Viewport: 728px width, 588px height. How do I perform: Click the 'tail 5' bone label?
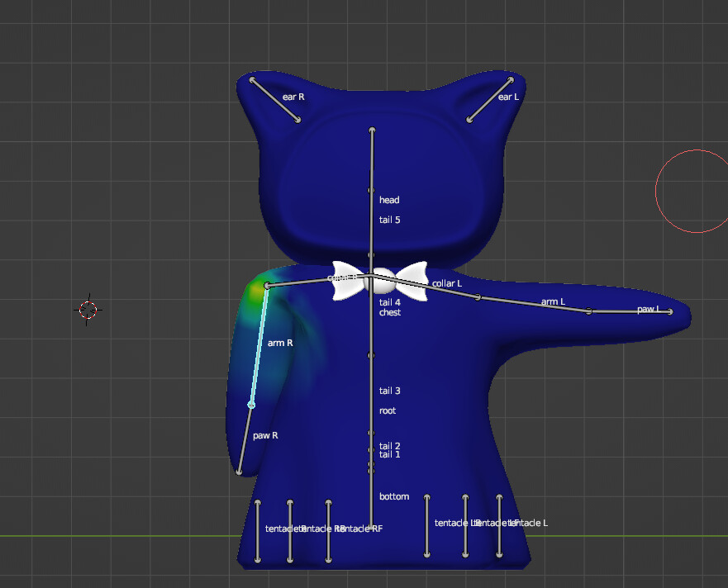389,220
